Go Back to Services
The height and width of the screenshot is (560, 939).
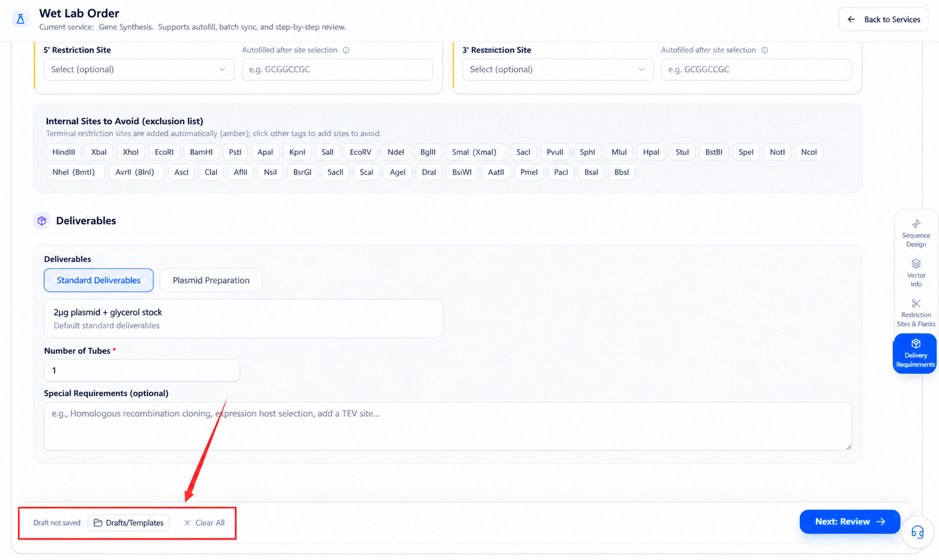click(883, 20)
